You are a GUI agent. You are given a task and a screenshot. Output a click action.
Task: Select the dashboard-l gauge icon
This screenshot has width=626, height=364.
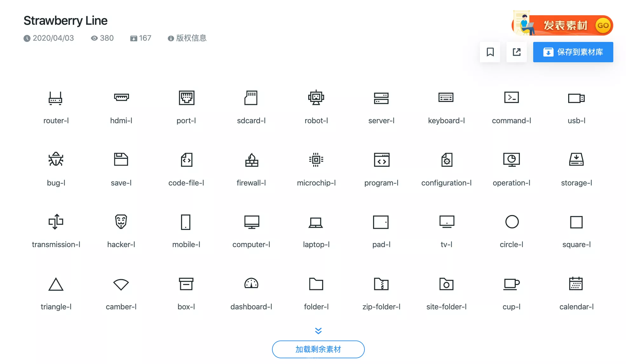(251, 284)
